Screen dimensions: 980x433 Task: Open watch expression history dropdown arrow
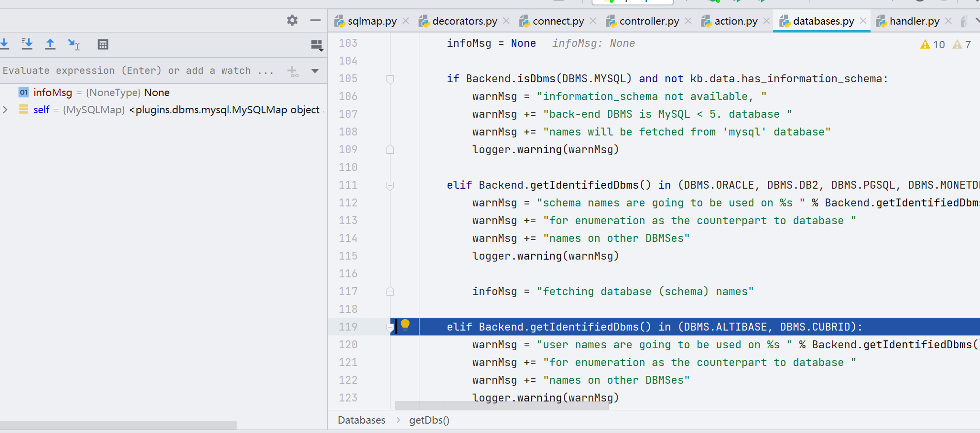[x=315, y=71]
